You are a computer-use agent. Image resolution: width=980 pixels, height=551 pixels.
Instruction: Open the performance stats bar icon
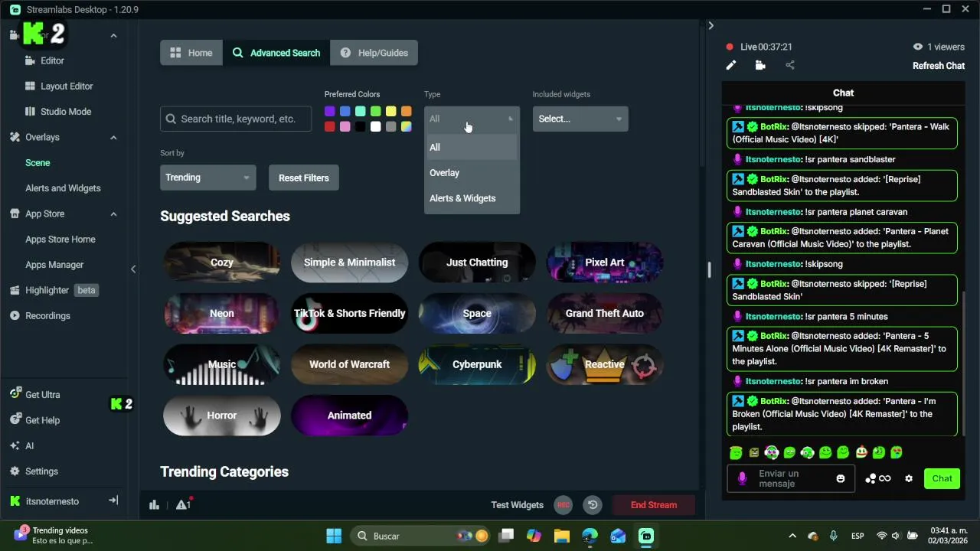(154, 504)
